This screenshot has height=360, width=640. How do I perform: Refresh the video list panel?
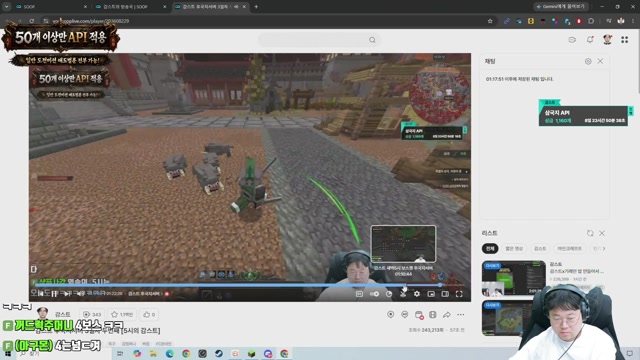[590, 233]
